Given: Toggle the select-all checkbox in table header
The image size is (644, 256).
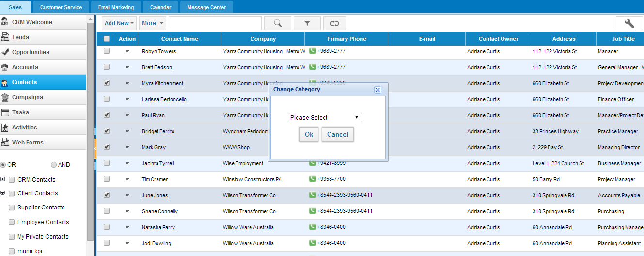Looking at the screenshot, I should pyautogui.click(x=107, y=39).
